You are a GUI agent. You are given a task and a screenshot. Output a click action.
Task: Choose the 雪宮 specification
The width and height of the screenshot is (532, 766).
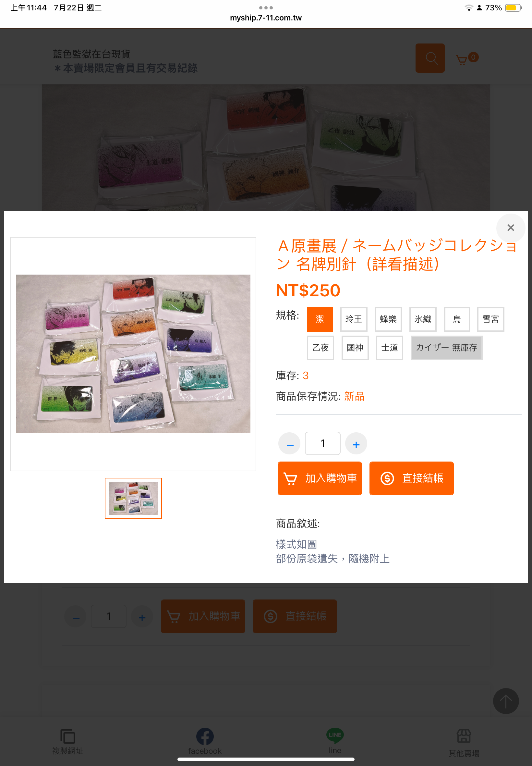pos(490,319)
